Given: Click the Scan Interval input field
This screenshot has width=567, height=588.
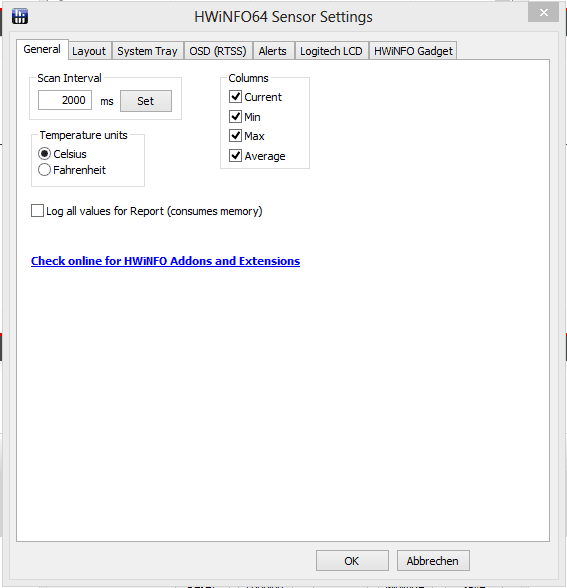Looking at the screenshot, I should click(x=65, y=100).
